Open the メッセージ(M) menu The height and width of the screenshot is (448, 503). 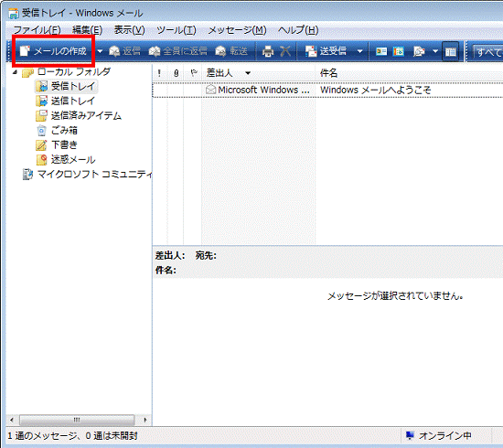tap(237, 30)
